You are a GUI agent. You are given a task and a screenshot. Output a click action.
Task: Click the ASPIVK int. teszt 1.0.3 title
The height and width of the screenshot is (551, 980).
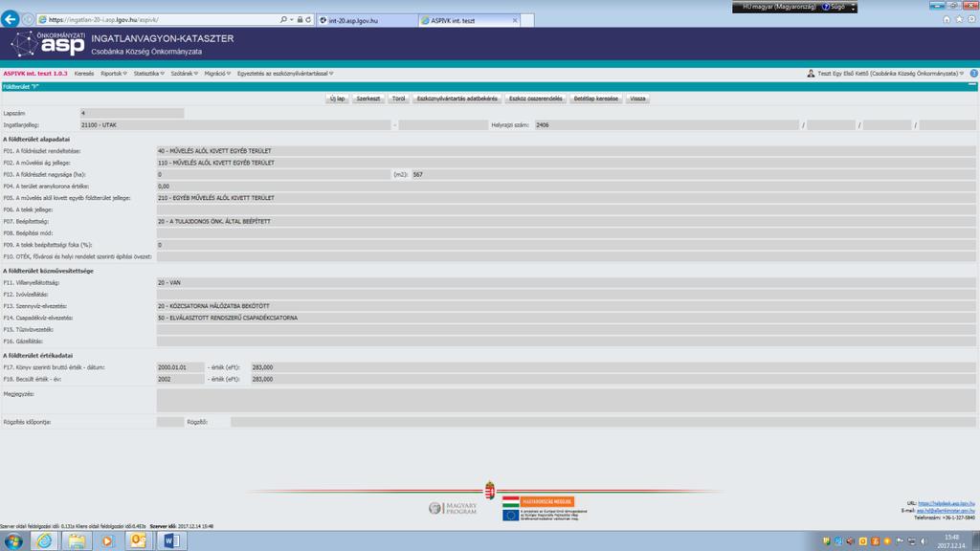[x=35, y=73]
